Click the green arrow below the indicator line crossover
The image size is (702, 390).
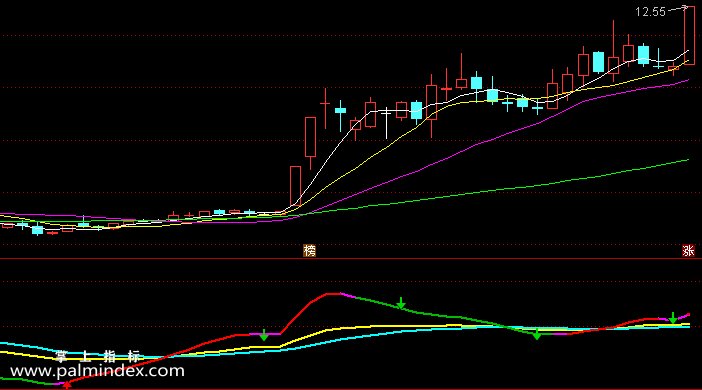tap(537, 334)
